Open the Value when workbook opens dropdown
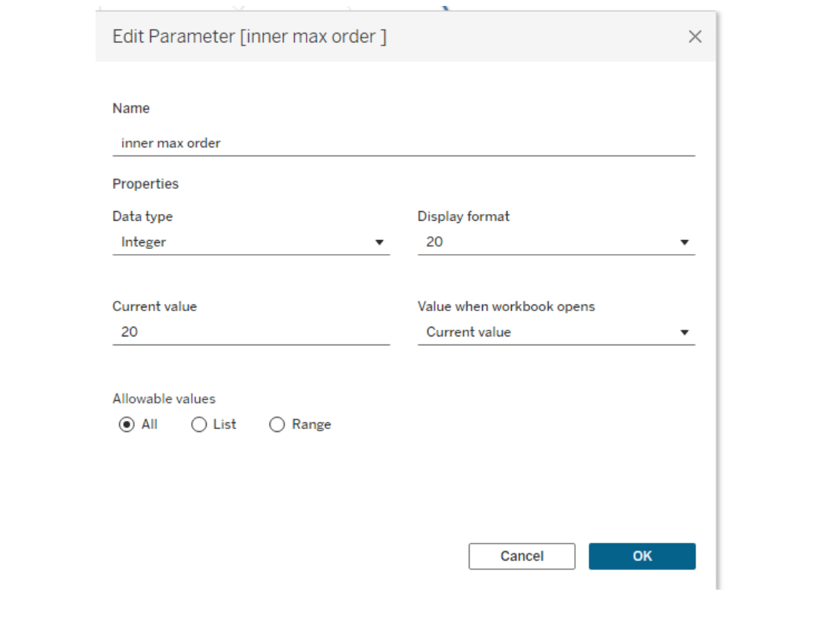 pyautogui.click(x=556, y=332)
